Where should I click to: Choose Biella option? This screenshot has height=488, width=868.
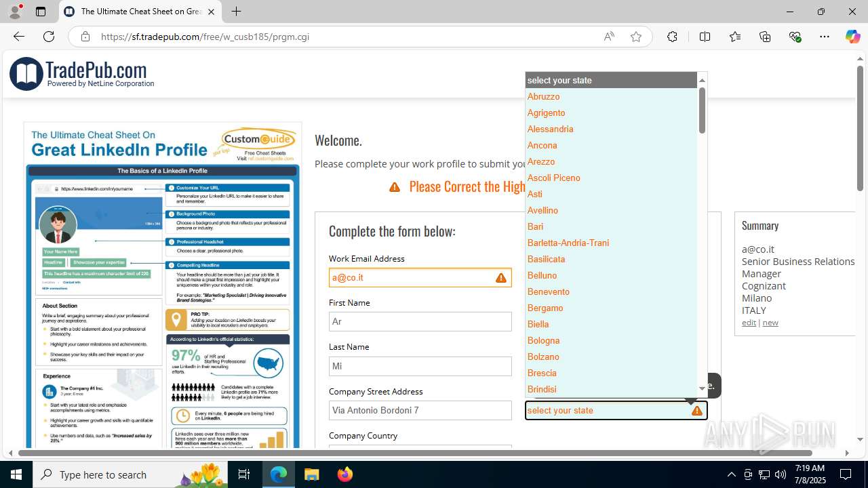pyautogui.click(x=611, y=324)
